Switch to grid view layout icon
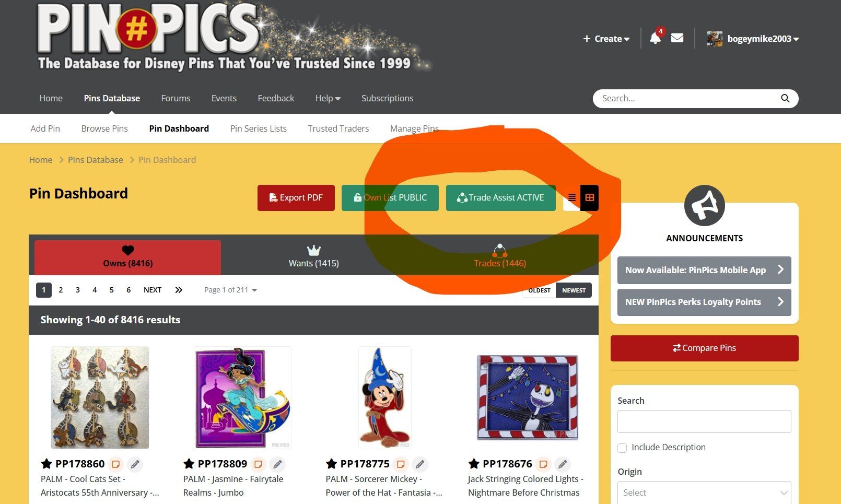Screen dimensions: 841x504 (590, 197)
